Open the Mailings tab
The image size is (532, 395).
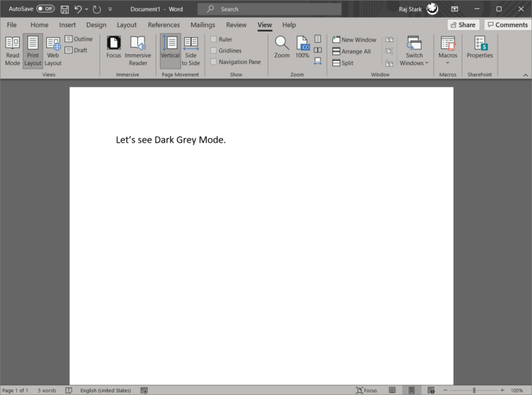(203, 25)
